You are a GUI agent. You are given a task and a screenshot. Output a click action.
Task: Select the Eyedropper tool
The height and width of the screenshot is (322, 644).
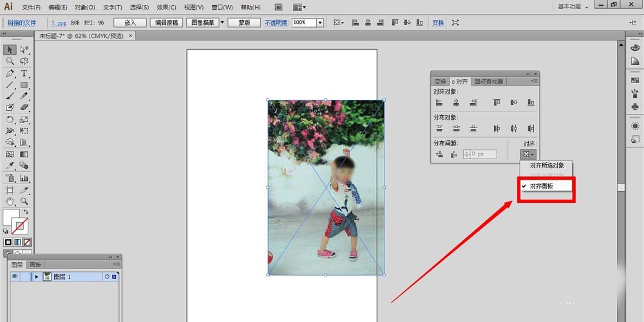pos(10,166)
